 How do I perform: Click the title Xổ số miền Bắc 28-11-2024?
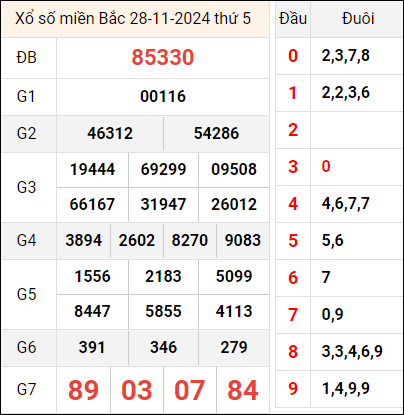click(113, 19)
